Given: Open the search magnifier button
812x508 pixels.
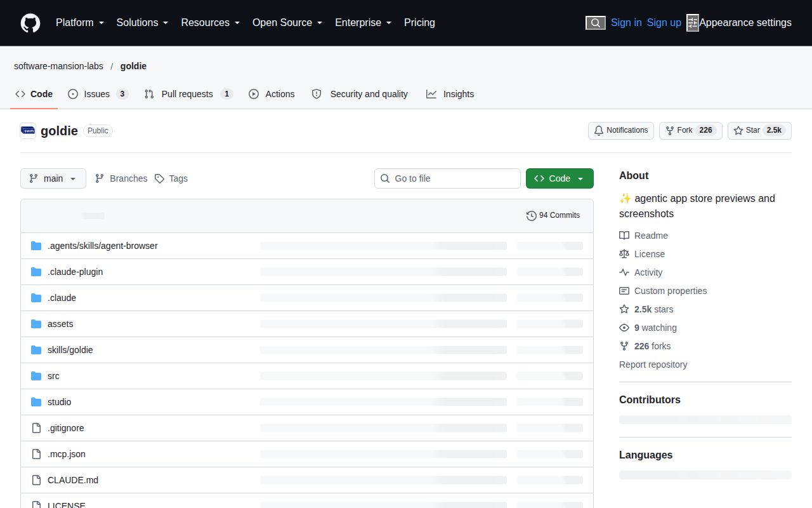Looking at the screenshot, I should tap(595, 23).
